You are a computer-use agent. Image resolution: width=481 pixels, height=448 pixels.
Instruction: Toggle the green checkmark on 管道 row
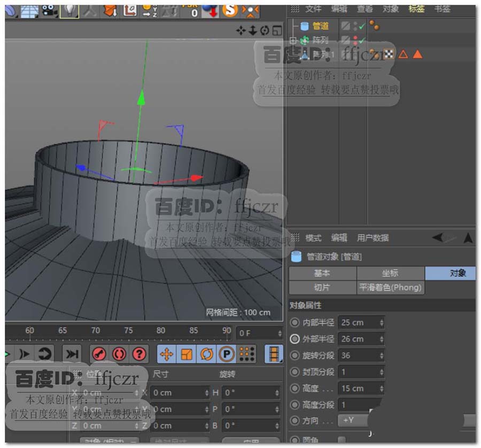click(362, 26)
